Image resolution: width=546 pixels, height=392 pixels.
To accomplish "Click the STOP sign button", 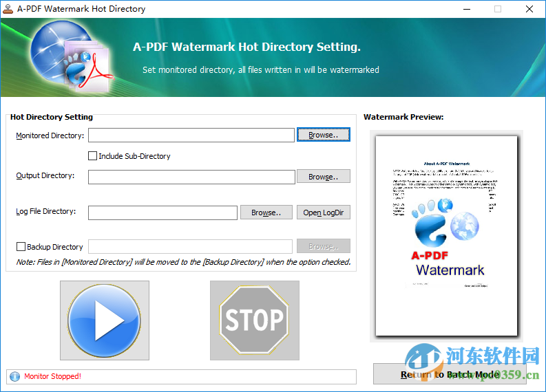I will tap(255, 320).
